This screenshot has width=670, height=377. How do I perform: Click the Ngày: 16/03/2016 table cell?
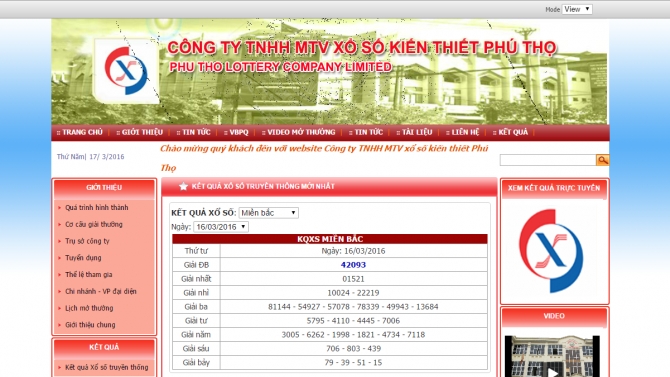tap(353, 251)
